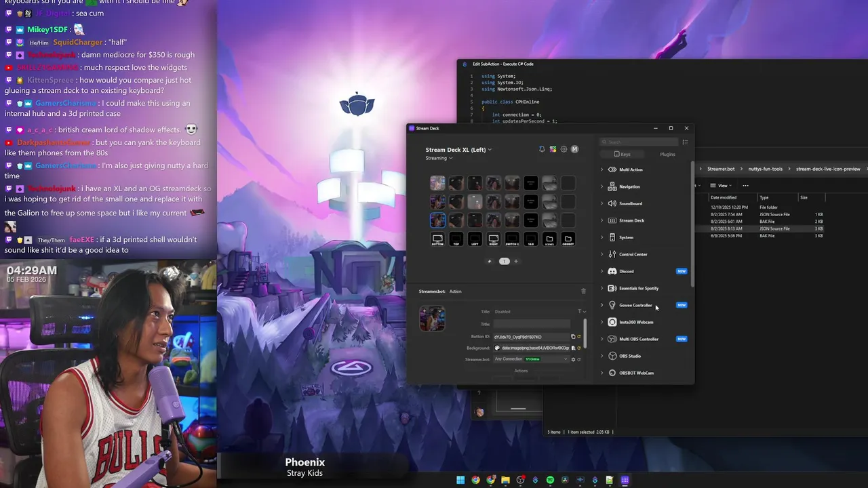The image size is (868, 488).
Task: Click the Windows Start button
Action: (460, 480)
